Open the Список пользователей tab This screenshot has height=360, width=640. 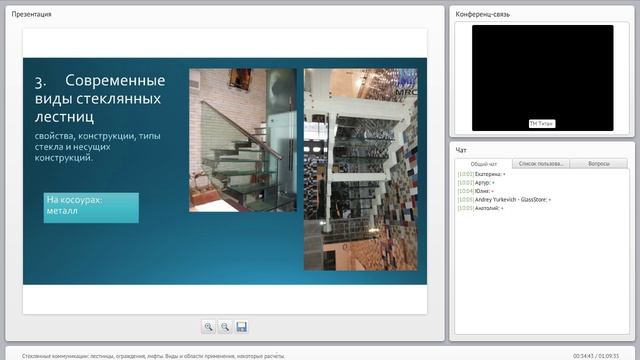click(541, 164)
